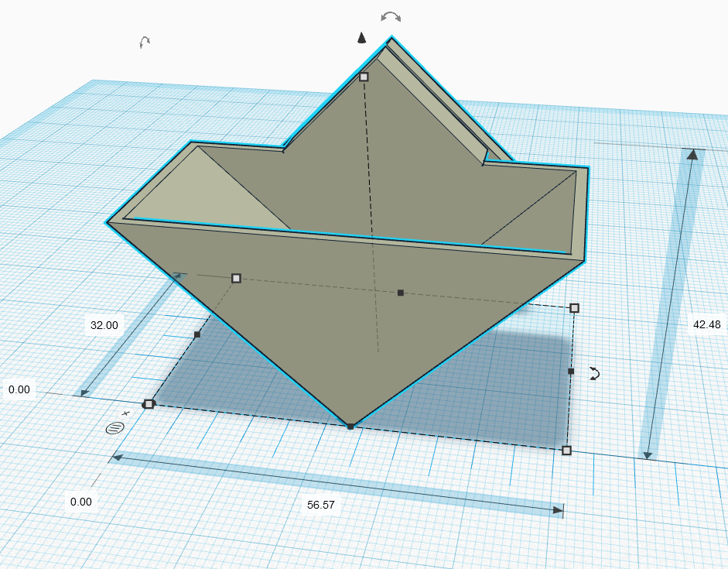This screenshot has width=728, height=569.
Task: Edit the 32.00 length dimension value
Action: 104,325
